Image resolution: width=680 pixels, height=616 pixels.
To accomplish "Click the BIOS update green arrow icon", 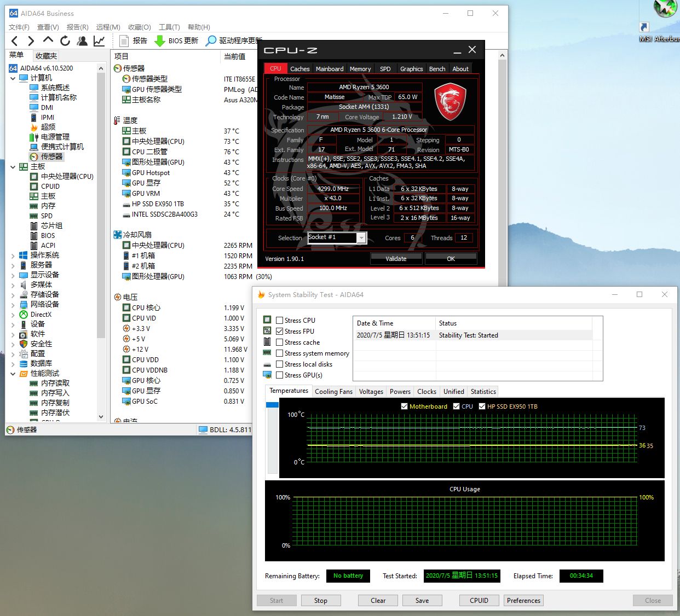I will (x=160, y=40).
